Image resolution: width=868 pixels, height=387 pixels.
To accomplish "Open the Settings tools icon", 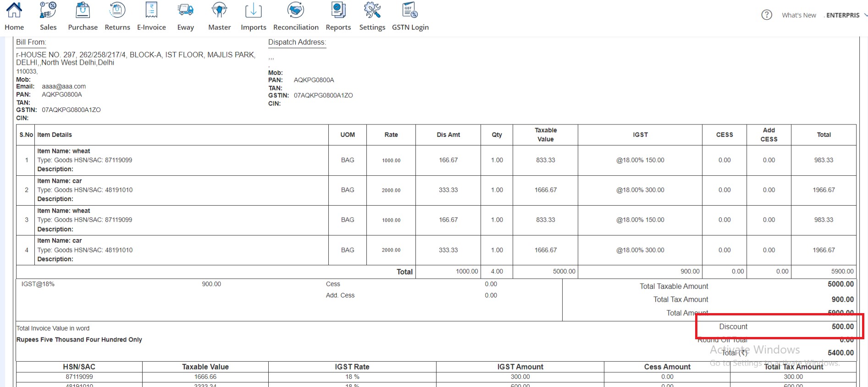I will tap(372, 10).
